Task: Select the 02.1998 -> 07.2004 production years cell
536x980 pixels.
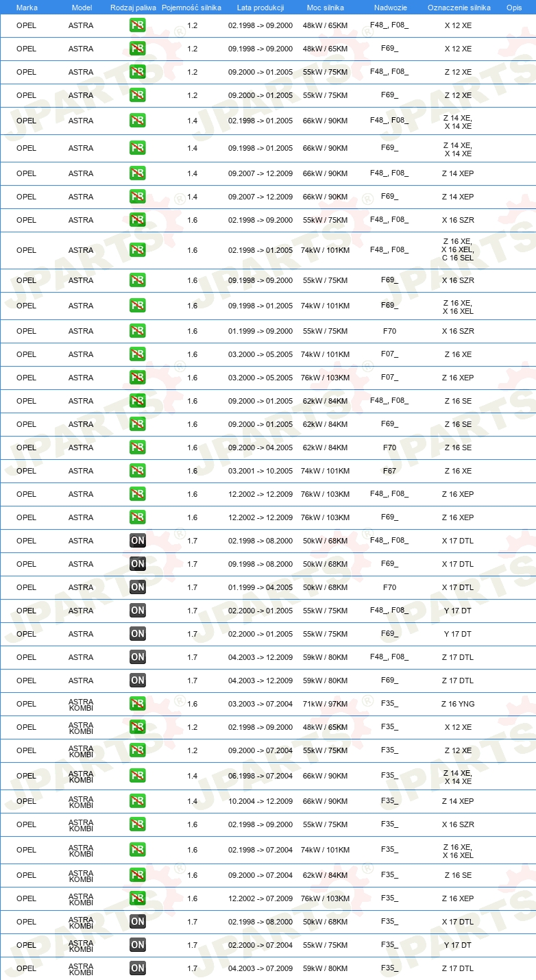Action: [x=260, y=850]
